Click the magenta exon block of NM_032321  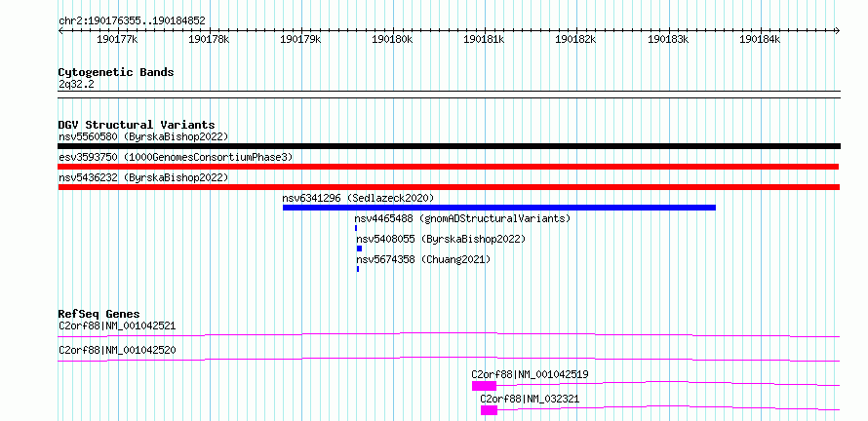click(490, 410)
